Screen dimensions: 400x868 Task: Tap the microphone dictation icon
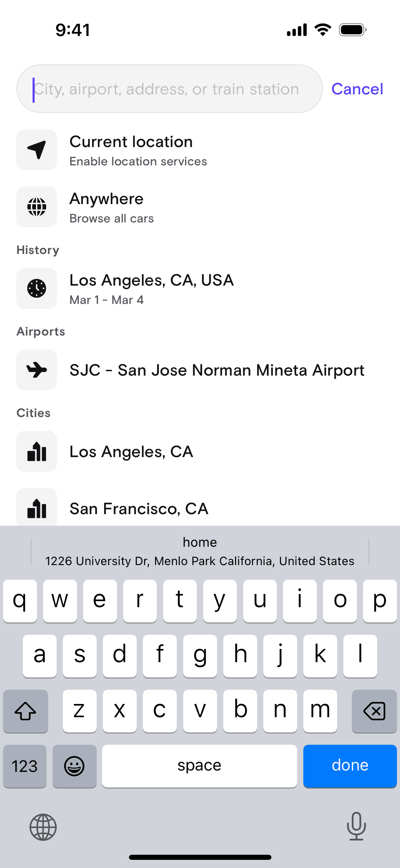[x=356, y=826]
